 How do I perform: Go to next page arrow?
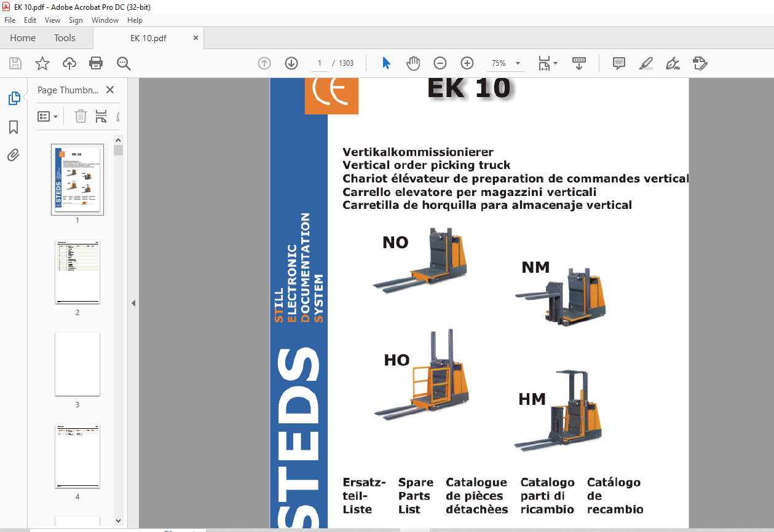click(291, 63)
